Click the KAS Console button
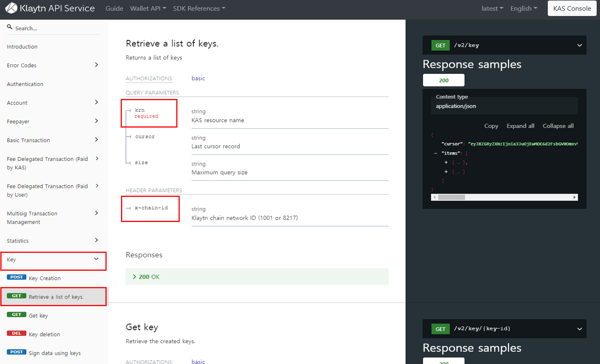The width and height of the screenshot is (600, 364). [572, 8]
